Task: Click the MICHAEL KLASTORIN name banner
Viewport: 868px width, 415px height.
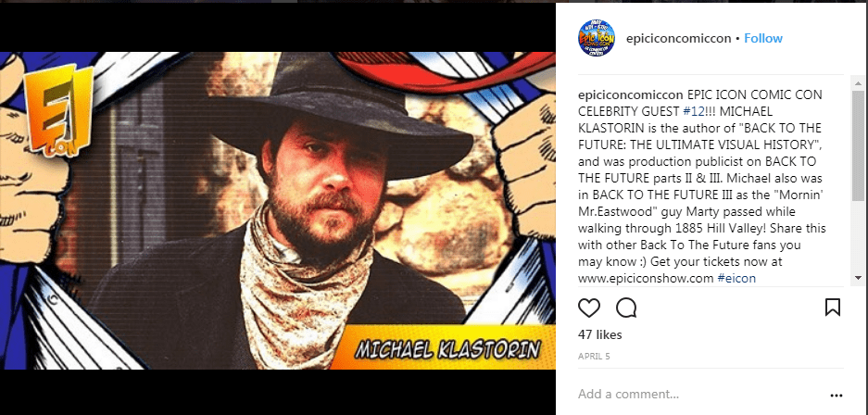Action: coord(447,348)
